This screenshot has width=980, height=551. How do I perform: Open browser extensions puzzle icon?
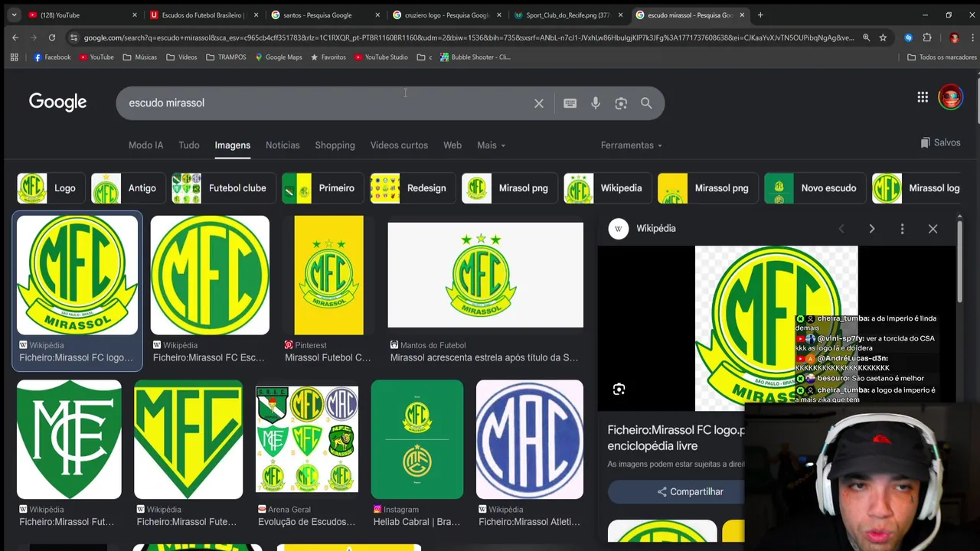point(927,37)
